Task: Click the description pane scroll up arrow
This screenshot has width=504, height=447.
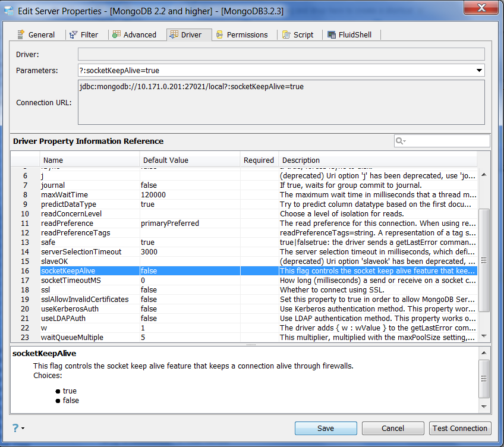Action: pyautogui.click(x=484, y=352)
